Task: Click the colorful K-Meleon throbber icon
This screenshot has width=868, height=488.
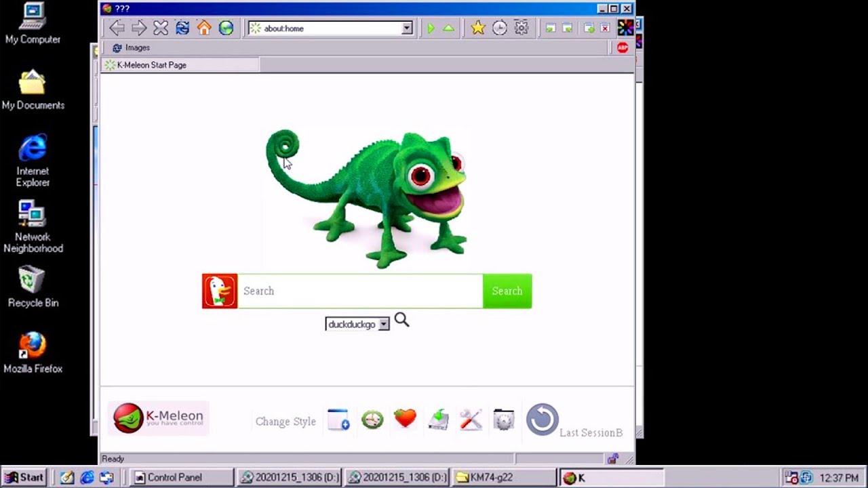Action: [x=625, y=28]
